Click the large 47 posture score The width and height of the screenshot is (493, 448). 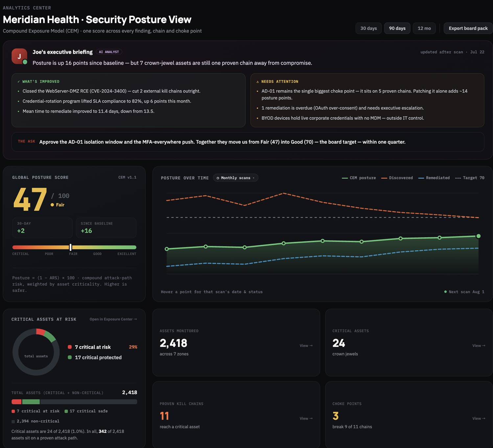click(30, 199)
